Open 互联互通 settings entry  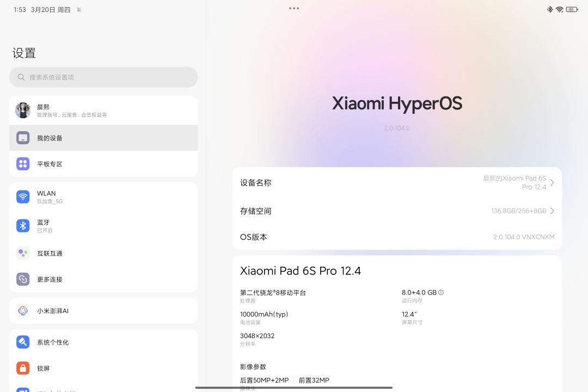coord(103,253)
